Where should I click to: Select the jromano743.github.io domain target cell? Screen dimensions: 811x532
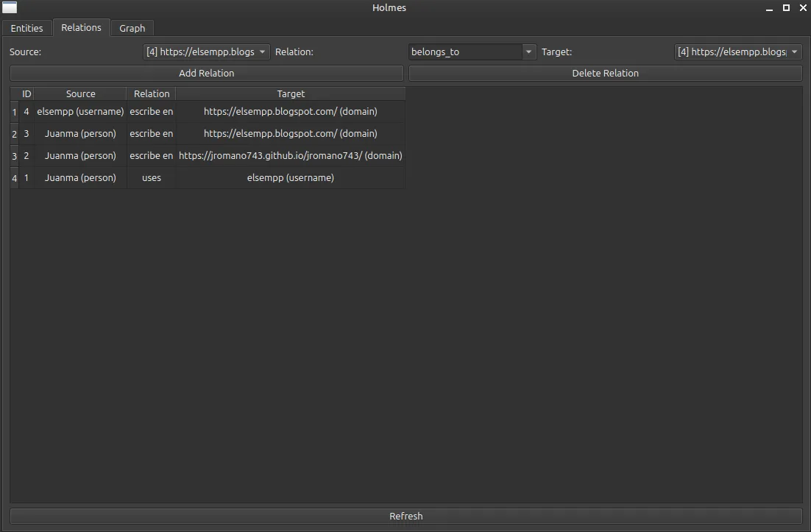click(x=291, y=156)
